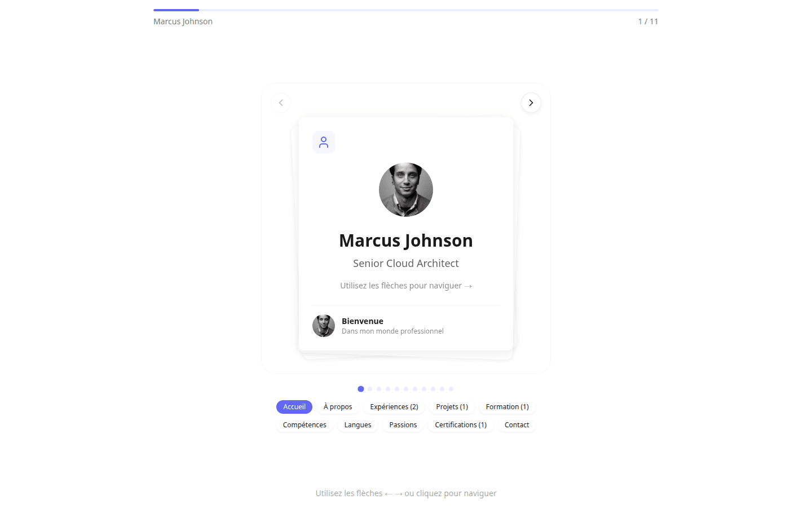Click the next slide chevron arrow
The image size is (812, 508).
coord(531,103)
